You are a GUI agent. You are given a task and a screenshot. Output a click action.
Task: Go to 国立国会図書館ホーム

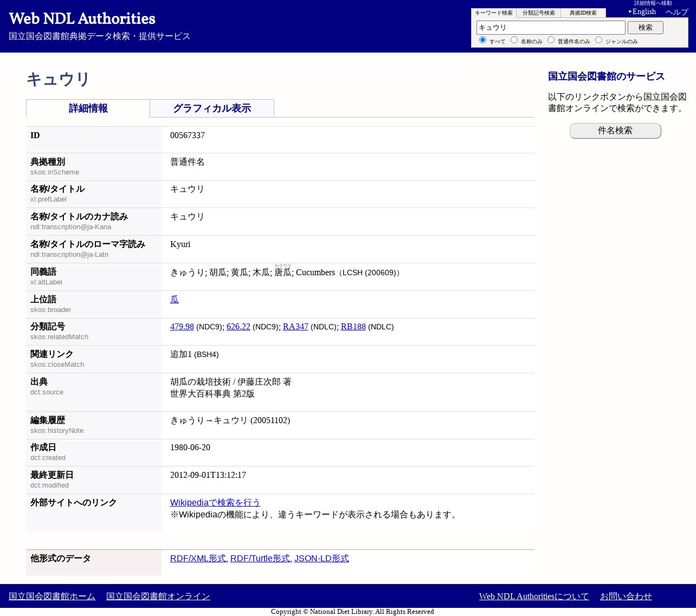[52, 596]
